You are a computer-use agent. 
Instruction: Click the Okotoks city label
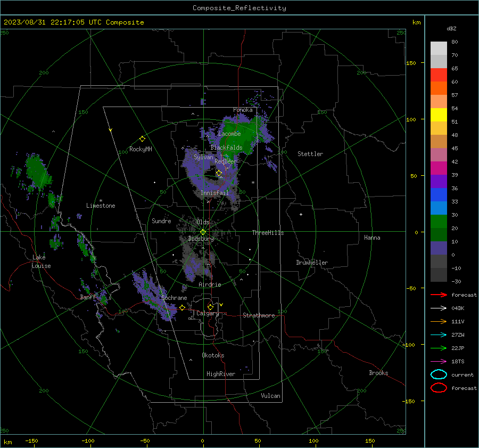tap(213, 355)
